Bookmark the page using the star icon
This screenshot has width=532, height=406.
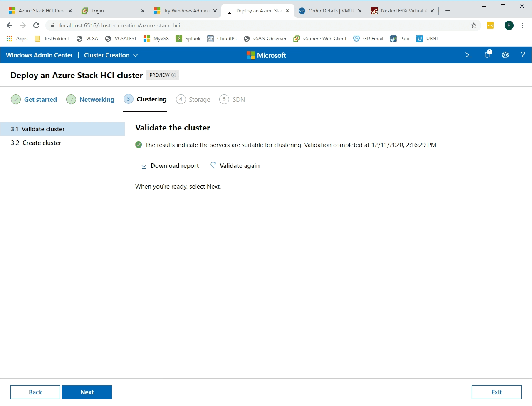pyautogui.click(x=473, y=25)
